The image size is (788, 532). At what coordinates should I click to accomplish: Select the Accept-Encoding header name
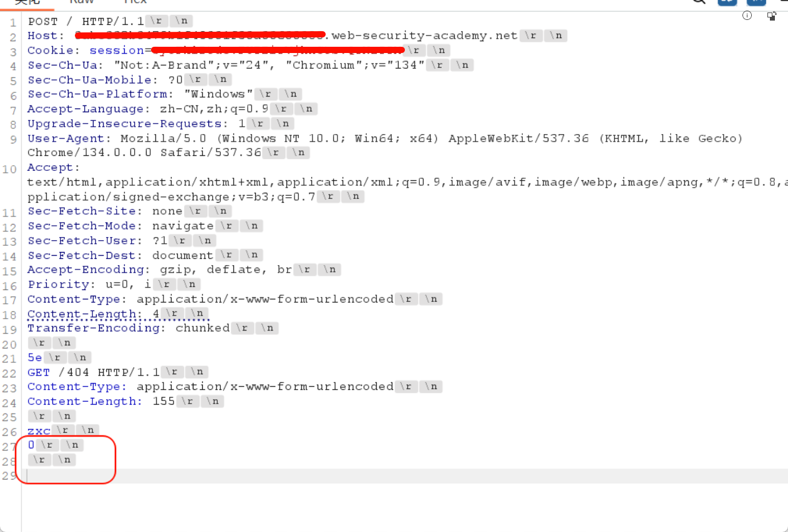[89, 270]
